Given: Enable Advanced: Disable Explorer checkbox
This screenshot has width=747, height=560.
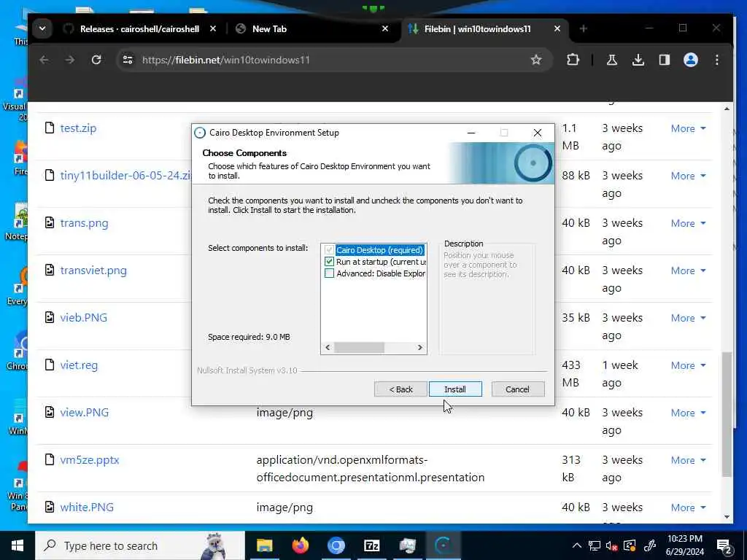Looking at the screenshot, I should click(329, 273).
